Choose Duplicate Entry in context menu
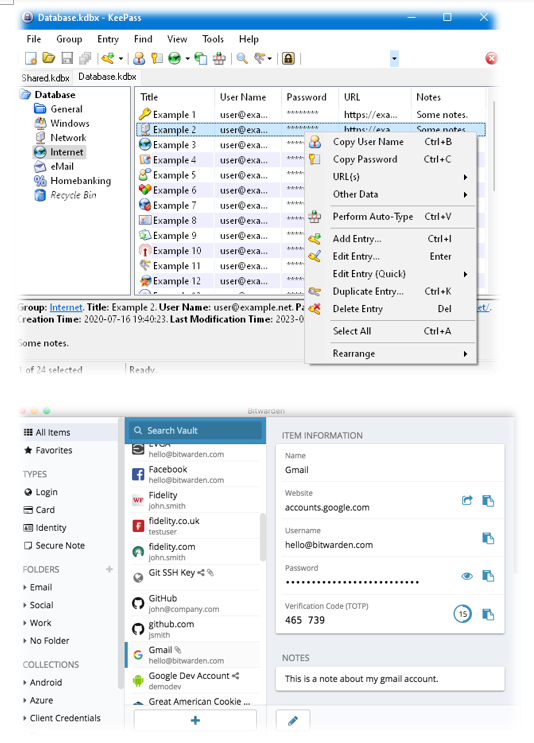This screenshot has width=534, height=743. (x=391, y=291)
